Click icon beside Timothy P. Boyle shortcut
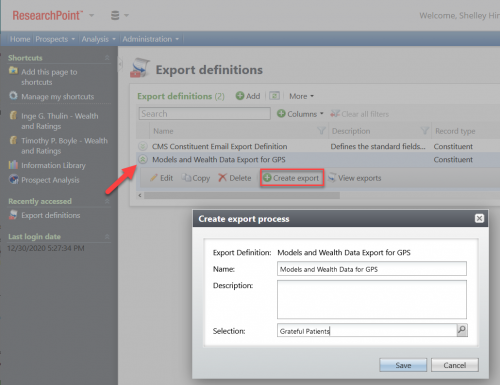The width and height of the screenshot is (500, 385). click(13, 140)
